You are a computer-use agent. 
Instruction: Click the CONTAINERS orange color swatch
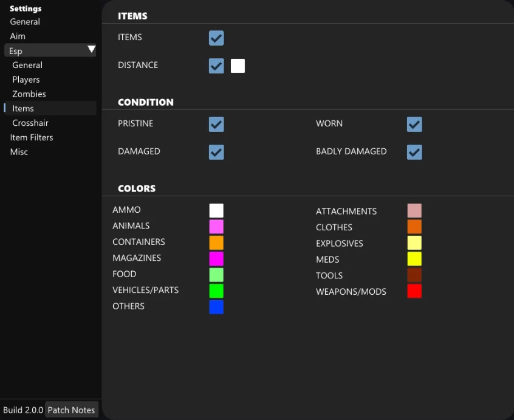216,243
